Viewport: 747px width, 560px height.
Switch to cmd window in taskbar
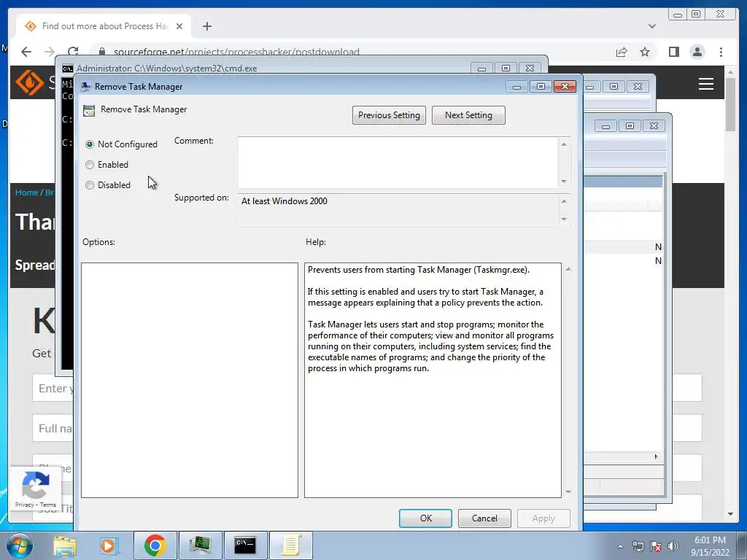245,545
